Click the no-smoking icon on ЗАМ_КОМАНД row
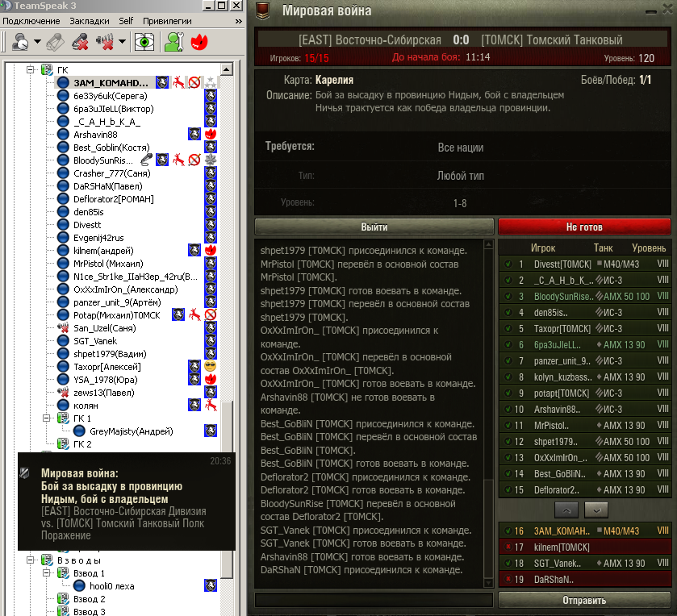The height and width of the screenshot is (616, 677). tap(194, 82)
